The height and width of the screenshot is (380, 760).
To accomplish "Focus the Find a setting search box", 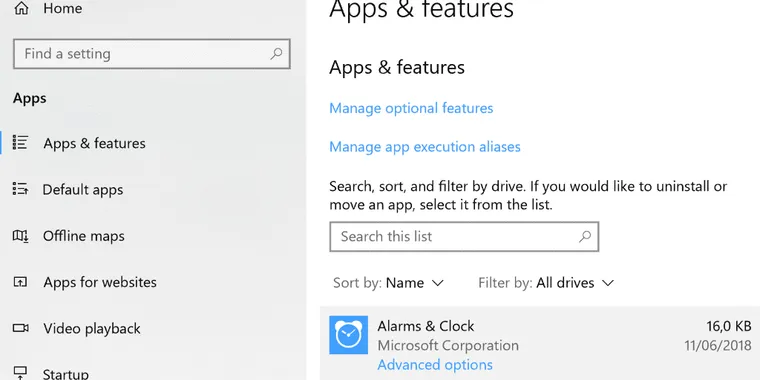I will coord(152,54).
